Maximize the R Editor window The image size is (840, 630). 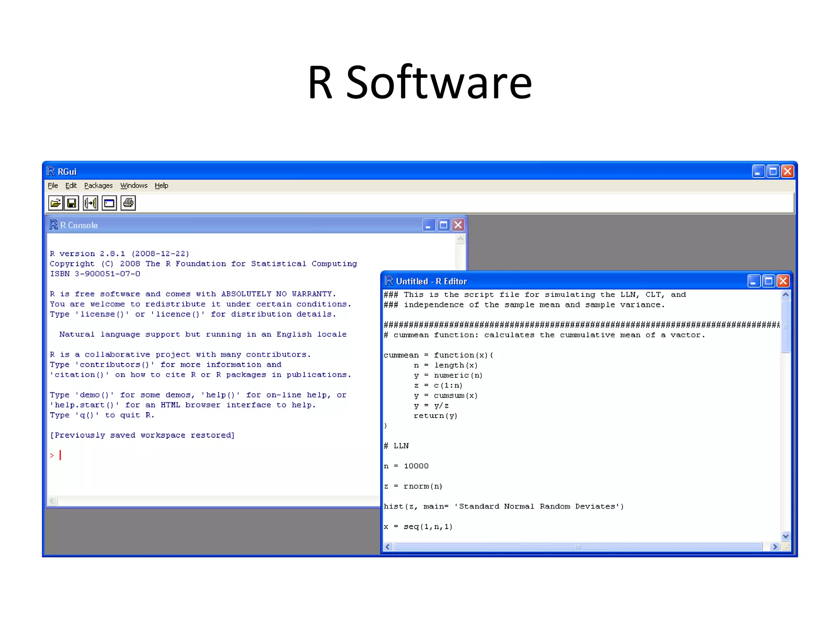coord(769,281)
